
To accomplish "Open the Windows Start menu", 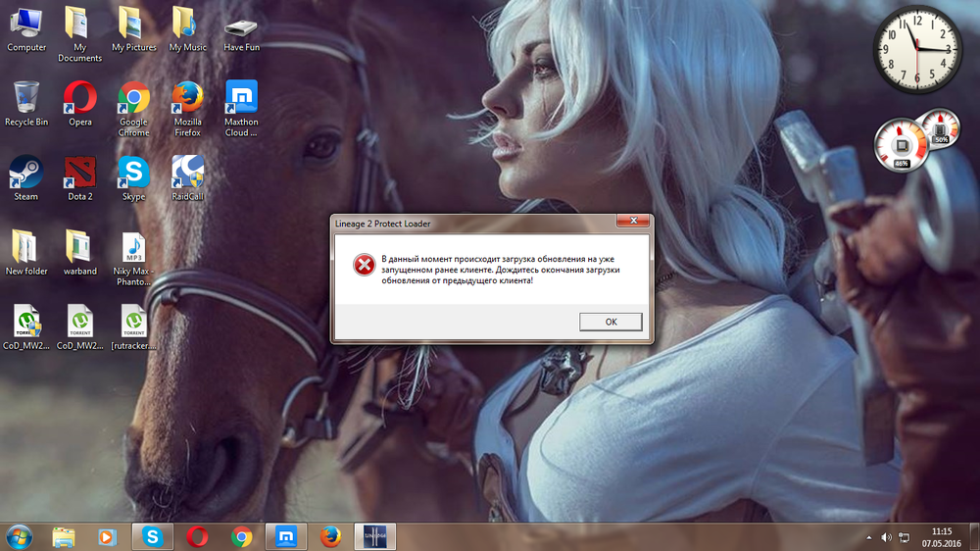I will coord(19,536).
